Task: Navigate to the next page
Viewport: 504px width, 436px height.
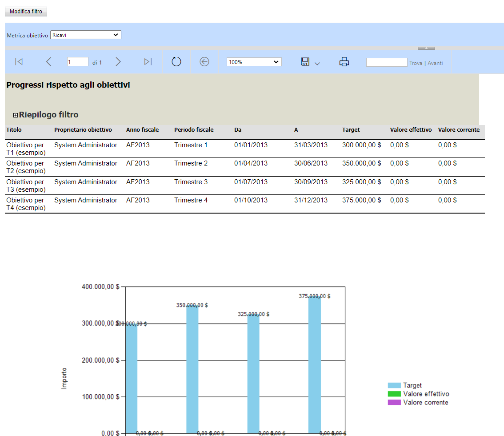Action: pos(118,62)
